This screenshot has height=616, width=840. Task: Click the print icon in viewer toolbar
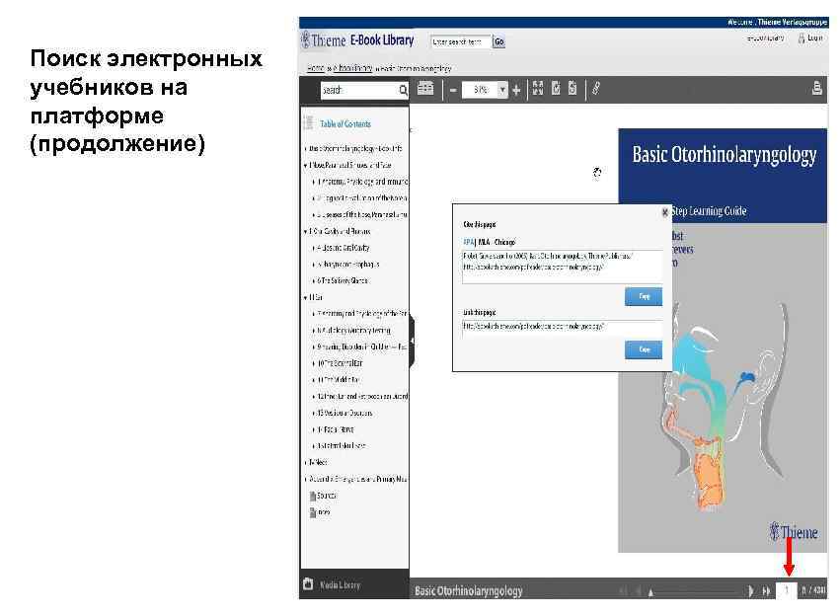click(x=816, y=88)
